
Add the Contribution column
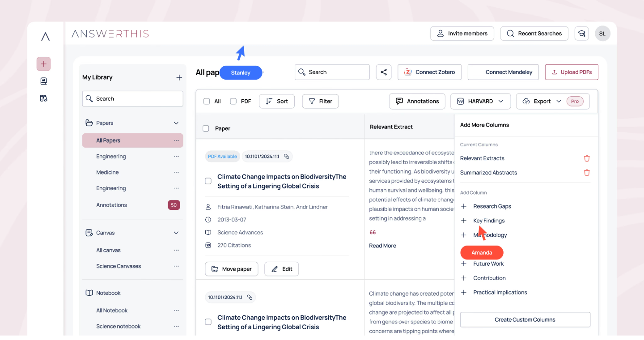click(x=464, y=278)
